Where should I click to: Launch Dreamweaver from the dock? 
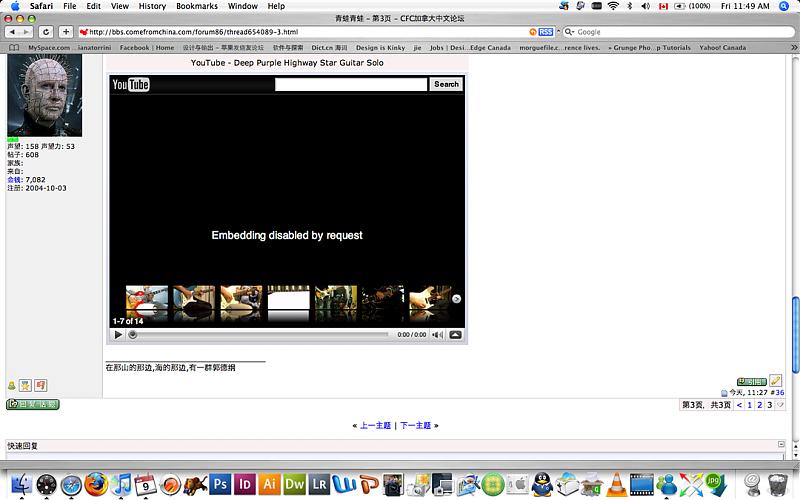click(294, 484)
